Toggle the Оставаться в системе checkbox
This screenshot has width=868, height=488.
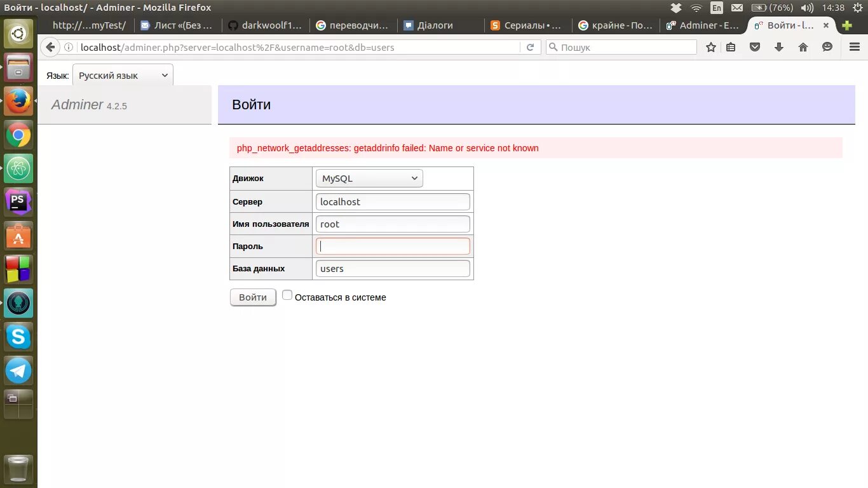coord(287,295)
